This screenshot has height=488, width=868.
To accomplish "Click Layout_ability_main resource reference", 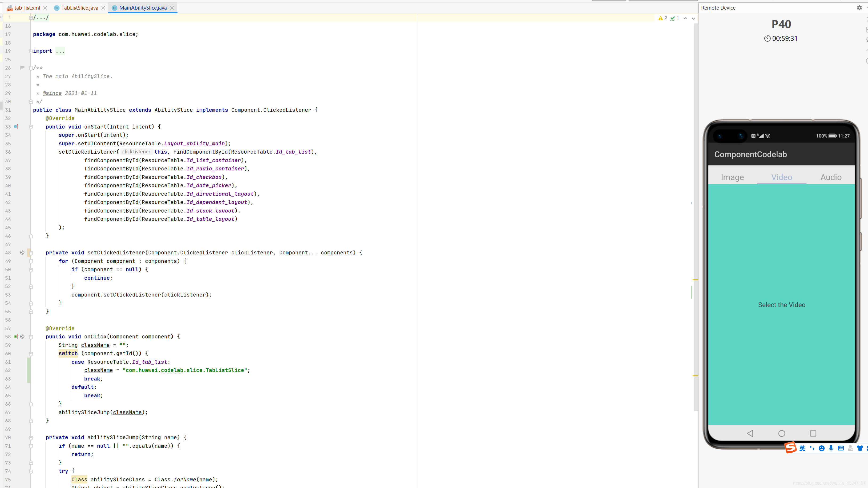I will click(x=195, y=143).
